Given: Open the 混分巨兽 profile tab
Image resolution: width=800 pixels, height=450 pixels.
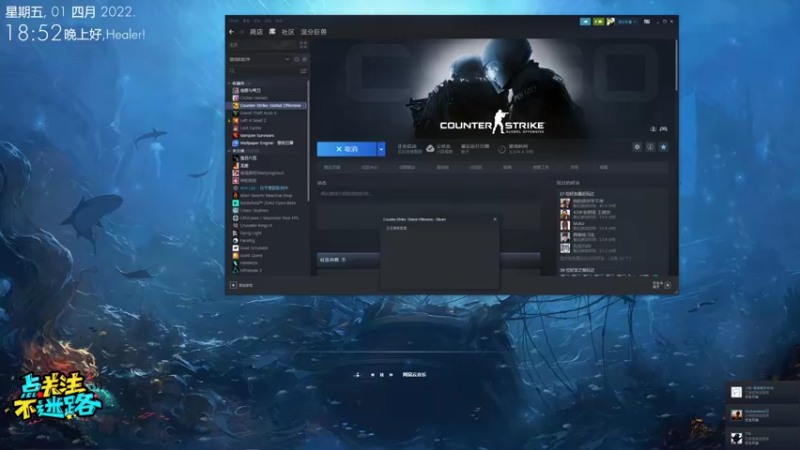Looking at the screenshot, I should (313, 32).
